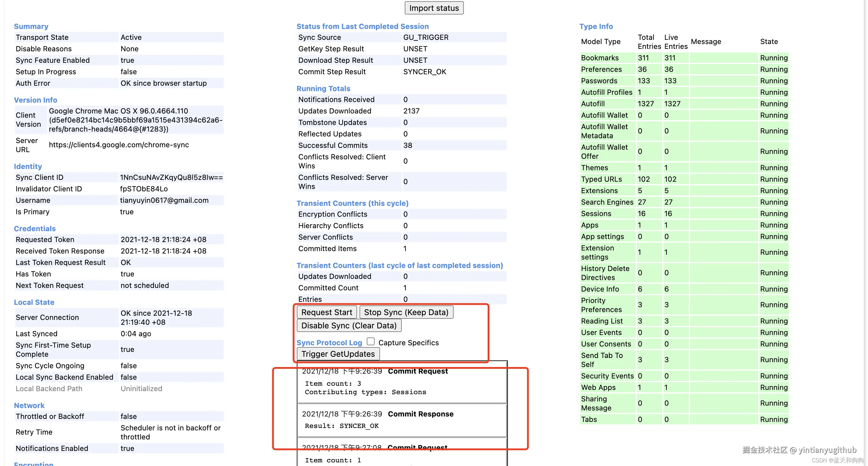Click the Import status button
The image size is (868, 466).
434,8
